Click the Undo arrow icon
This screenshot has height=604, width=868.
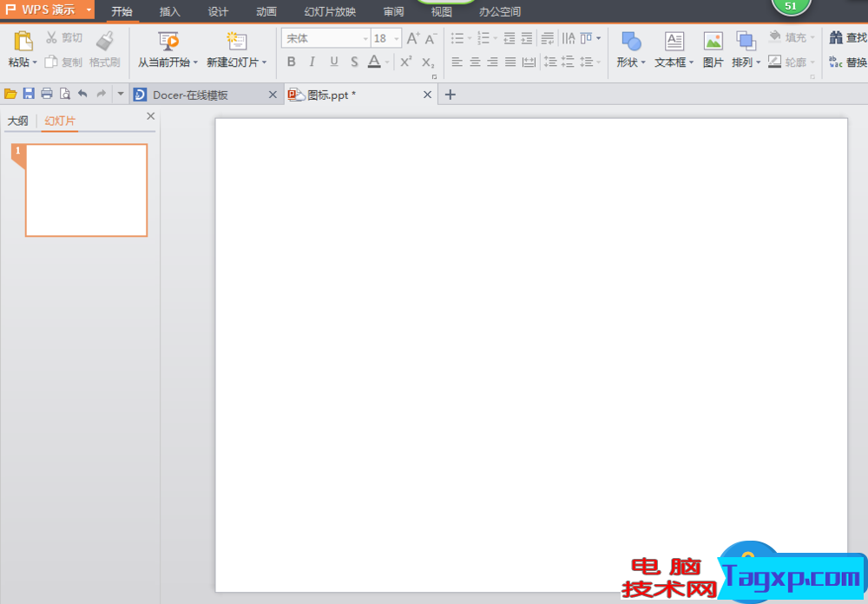82,94
